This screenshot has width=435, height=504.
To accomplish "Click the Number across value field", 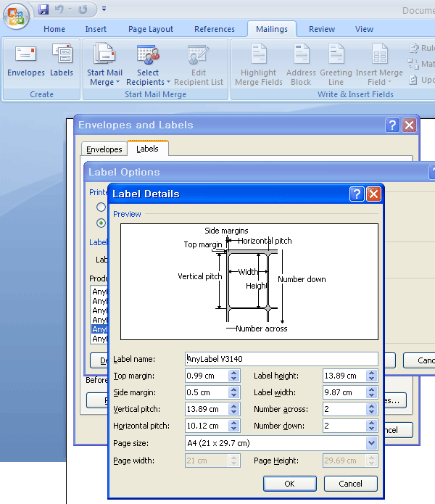I will click(x=344, y=409).
